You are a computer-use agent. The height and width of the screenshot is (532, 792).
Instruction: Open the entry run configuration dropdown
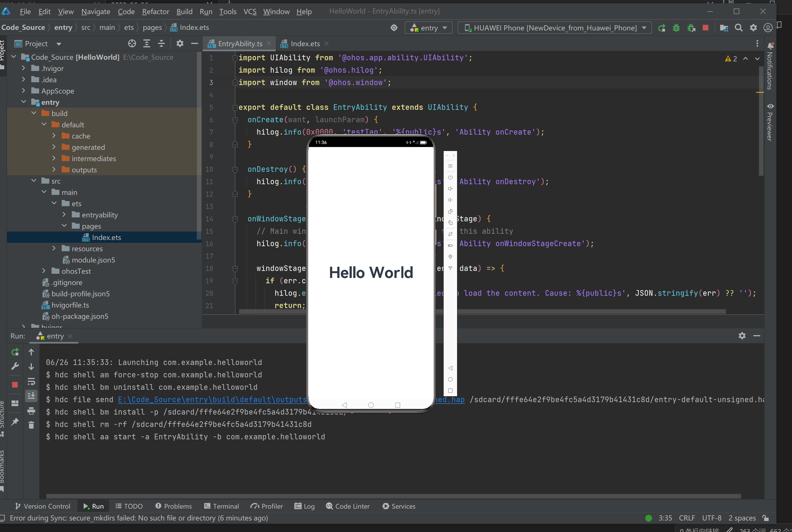click(x=428, y=28)
